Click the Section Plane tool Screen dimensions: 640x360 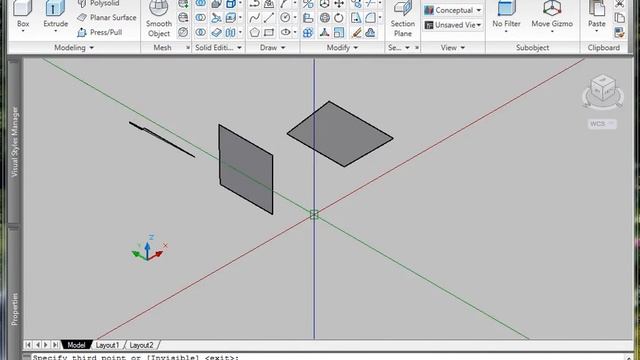pos(402,19)
